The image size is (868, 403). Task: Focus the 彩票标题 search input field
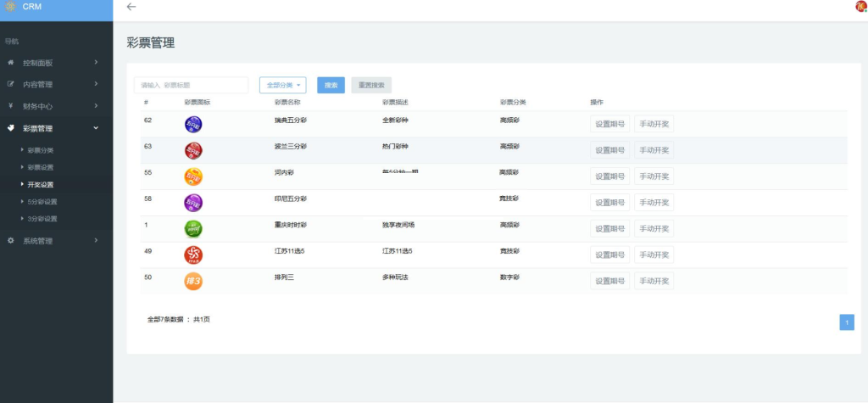pyautogui.click(x=191, y=85)
